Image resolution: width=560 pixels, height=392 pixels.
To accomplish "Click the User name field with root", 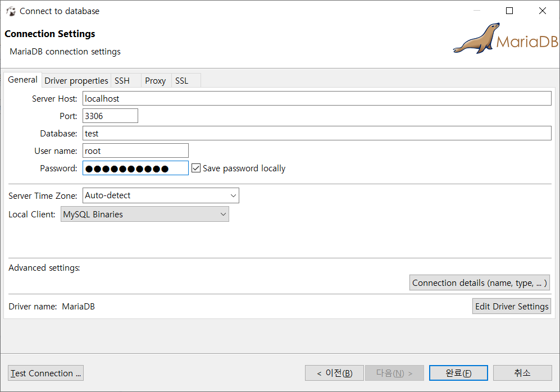I will pyautogui.click(x=135, y=151).
